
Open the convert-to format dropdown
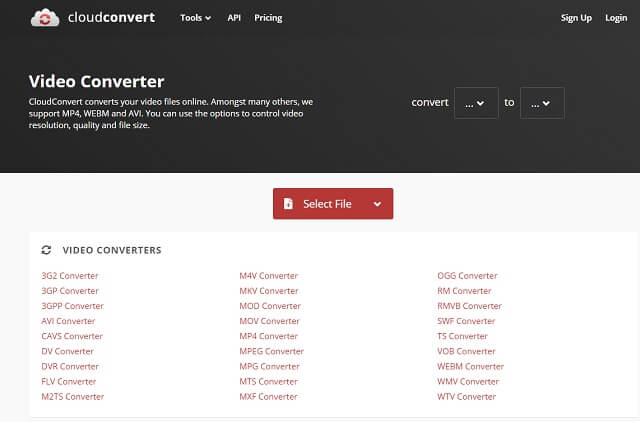coord(542,103)
